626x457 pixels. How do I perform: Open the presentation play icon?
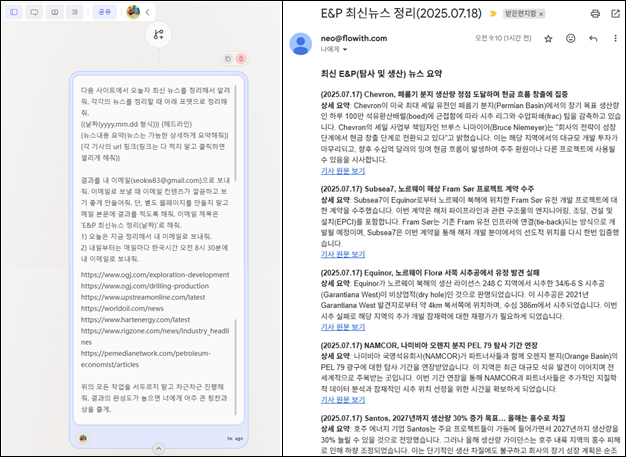(55, 12)
